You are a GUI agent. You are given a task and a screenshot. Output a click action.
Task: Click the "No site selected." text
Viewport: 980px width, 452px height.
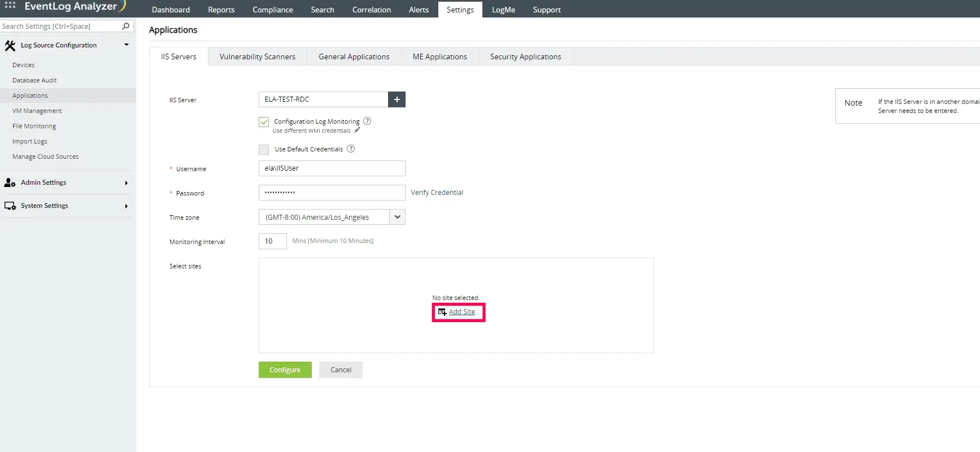(456, 298)
